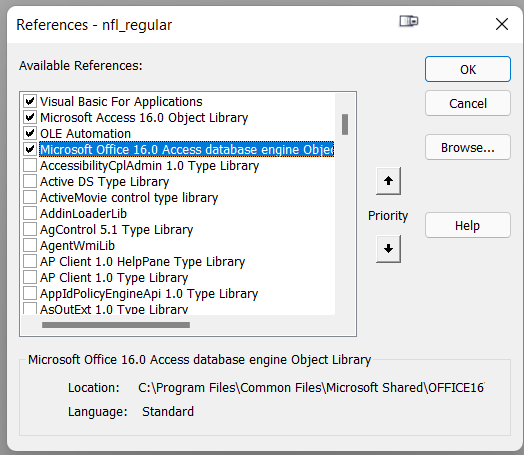The height and width of the screenshot is (455, 524).
Task: Check Active DS Type Library
Action: pos(30,181)
